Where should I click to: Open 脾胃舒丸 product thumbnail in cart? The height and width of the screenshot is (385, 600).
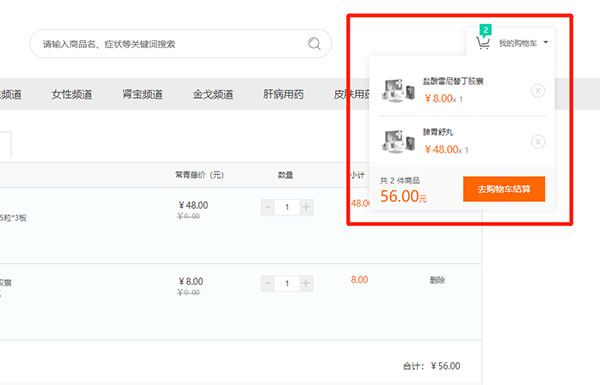(x=398, y=141)
